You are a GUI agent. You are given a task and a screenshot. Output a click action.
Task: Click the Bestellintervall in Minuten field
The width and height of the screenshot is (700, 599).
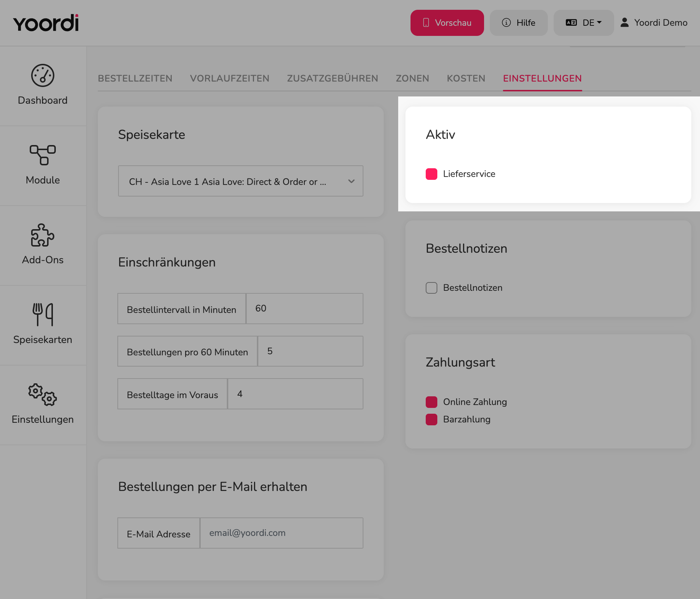point(305,309)
